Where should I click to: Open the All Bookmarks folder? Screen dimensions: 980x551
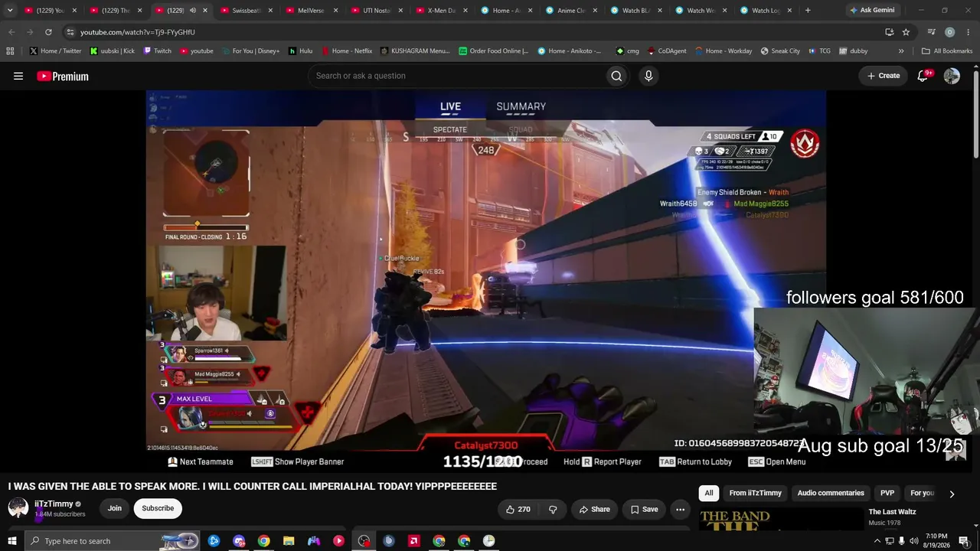click(947, 51)
